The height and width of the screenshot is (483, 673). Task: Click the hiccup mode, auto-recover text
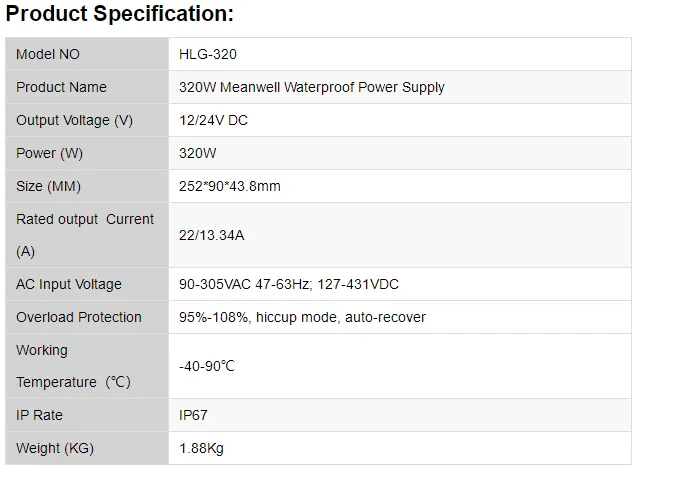(340, 317)
